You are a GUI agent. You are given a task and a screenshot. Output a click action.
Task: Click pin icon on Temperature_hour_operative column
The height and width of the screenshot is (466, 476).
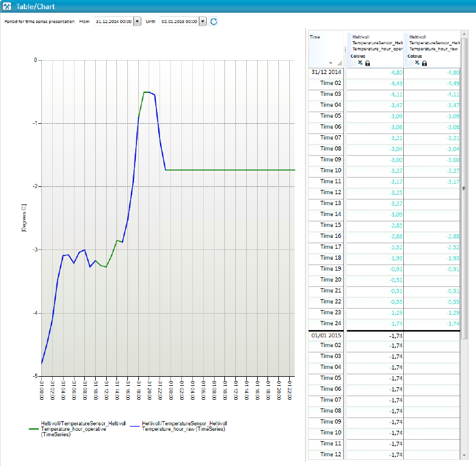pos(360,63)
